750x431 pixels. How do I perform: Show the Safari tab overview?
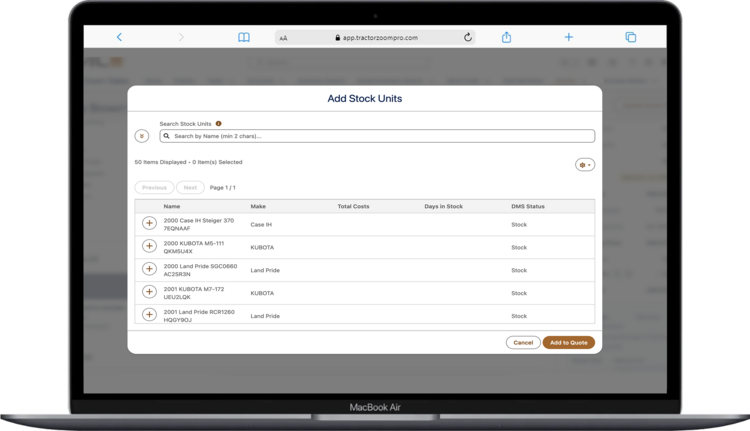630,37
